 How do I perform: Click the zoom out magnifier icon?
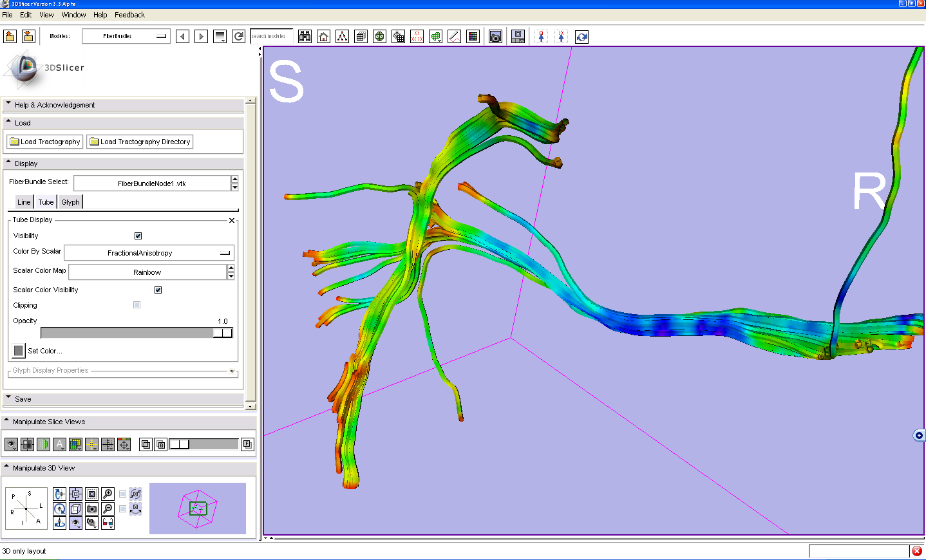(108, 509)
